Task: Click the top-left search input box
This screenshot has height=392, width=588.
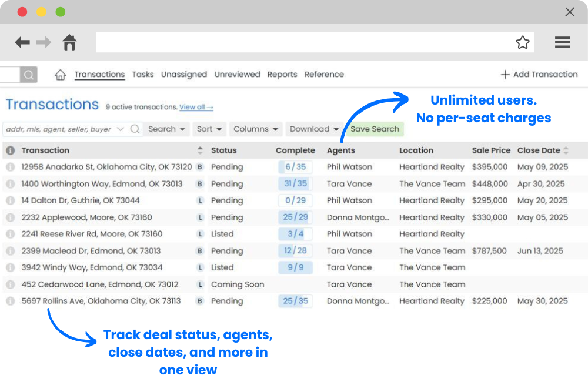Action: coord(10,75)
